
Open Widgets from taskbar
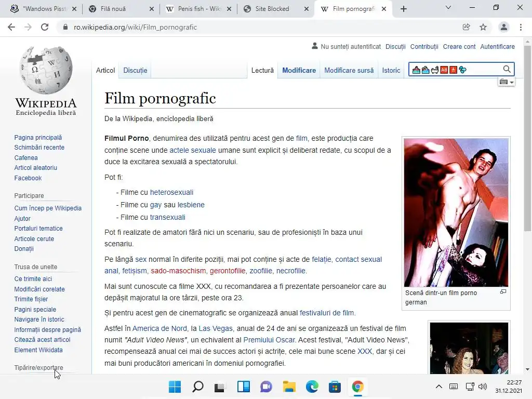pyautogui.click(x=243, y=387)
